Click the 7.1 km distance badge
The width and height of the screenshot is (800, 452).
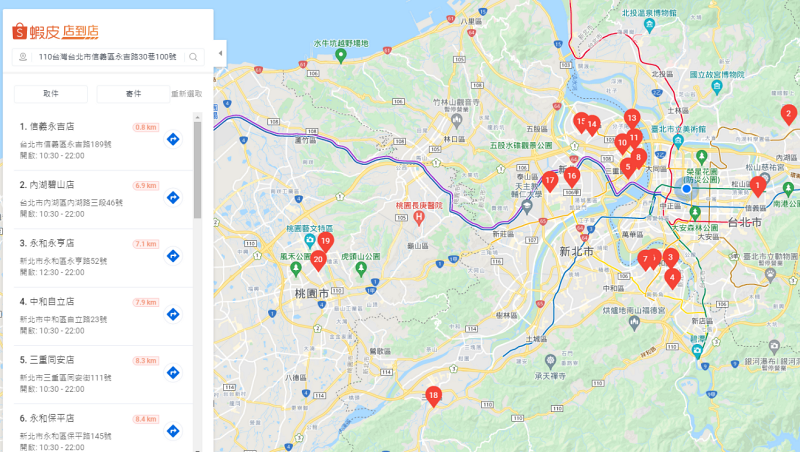[x=146, y=244]
